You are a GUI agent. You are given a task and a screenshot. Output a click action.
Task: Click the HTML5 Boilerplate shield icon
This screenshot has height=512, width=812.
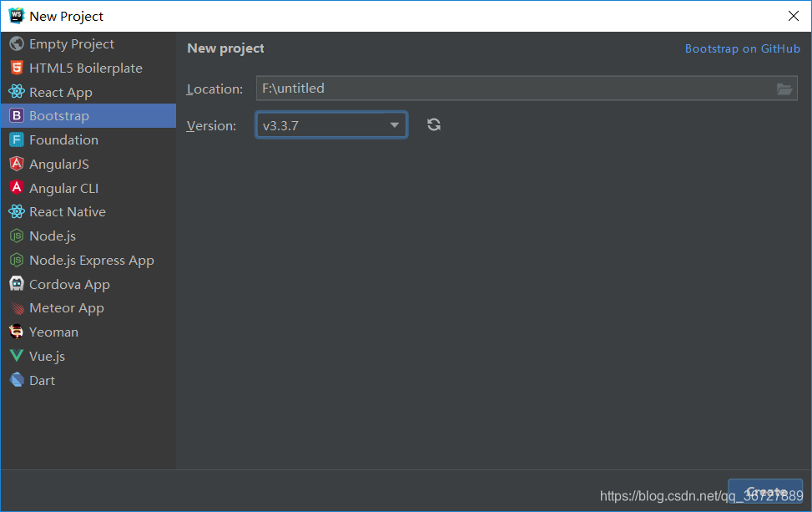point(17,68)
